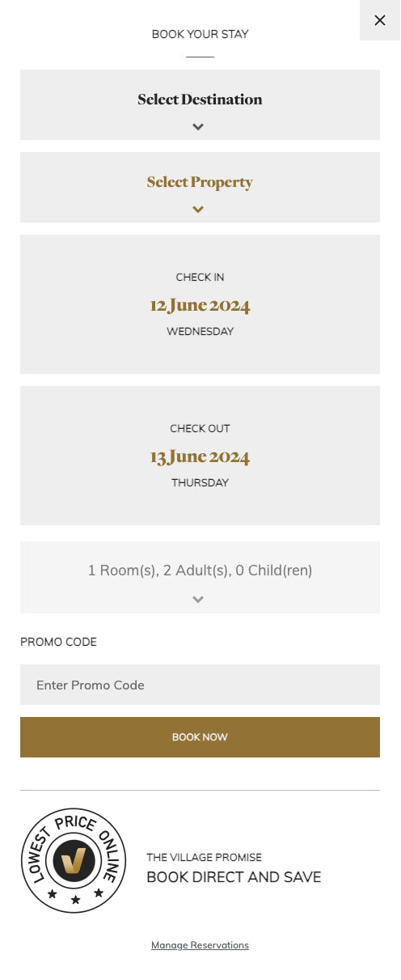Close the booking panel with the X icon
This screenshot has width=401, height=980.
click(x=380, y=20)
